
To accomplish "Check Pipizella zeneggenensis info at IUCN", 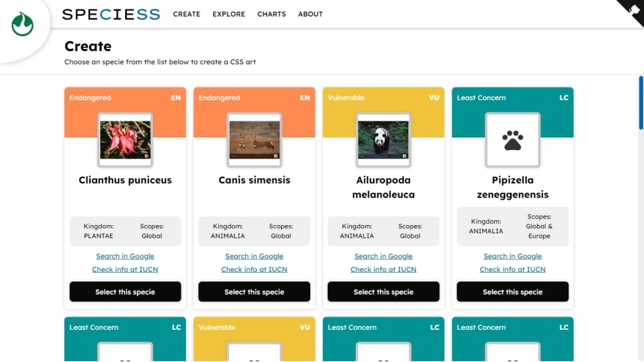I will point(512,269).
